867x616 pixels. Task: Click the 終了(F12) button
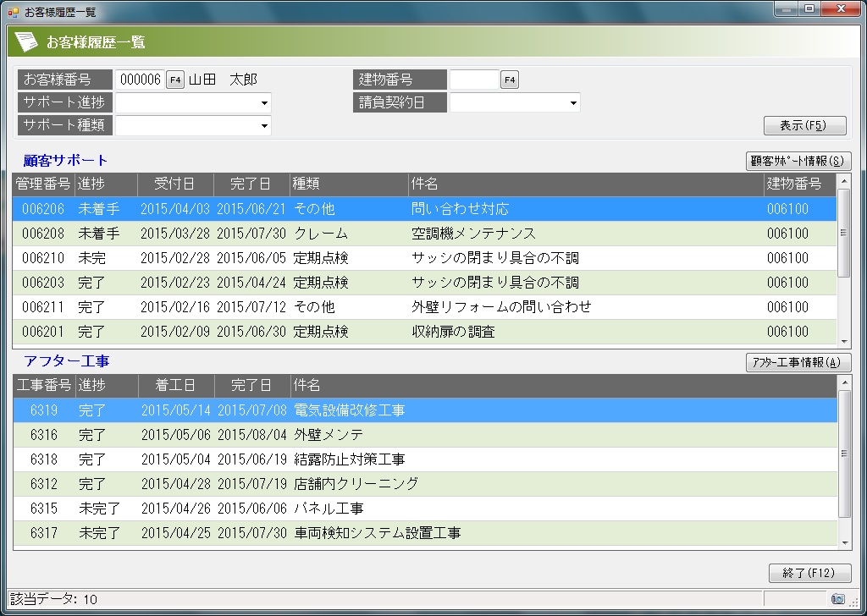tap(809, 573)
